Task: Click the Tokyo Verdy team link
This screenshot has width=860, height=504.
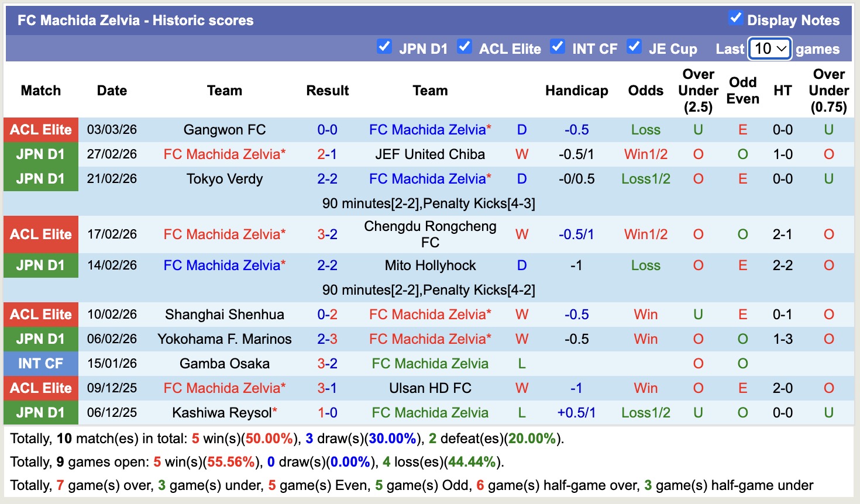Action: 225,179
